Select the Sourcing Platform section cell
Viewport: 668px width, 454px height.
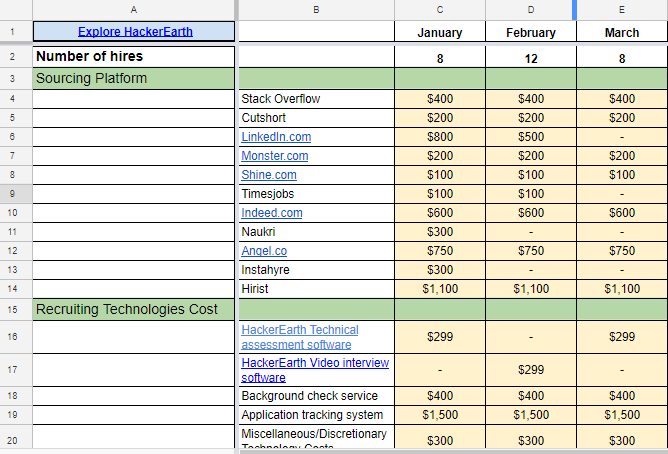point(134,78)
